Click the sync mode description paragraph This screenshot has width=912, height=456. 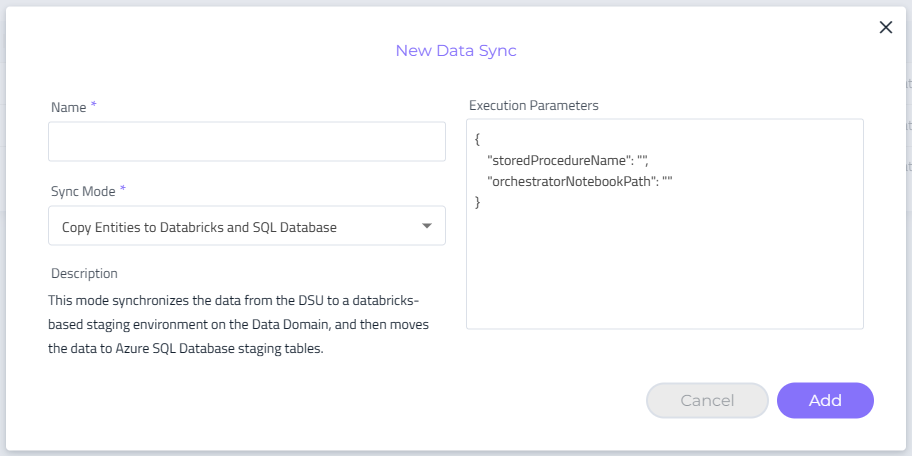click(x=240, y=325)
